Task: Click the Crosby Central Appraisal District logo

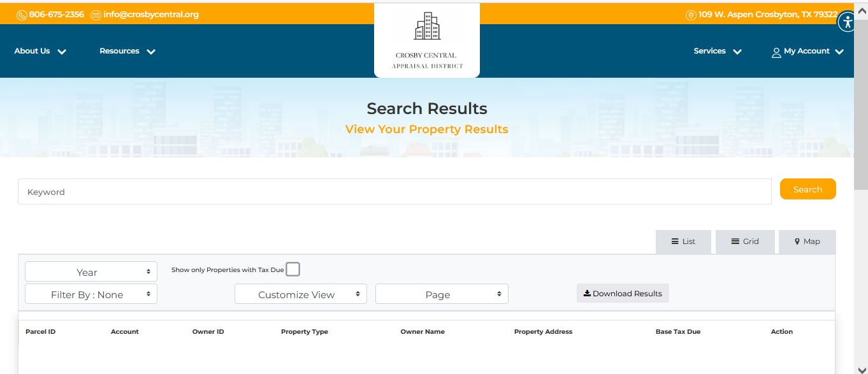Action: (426, 40)
